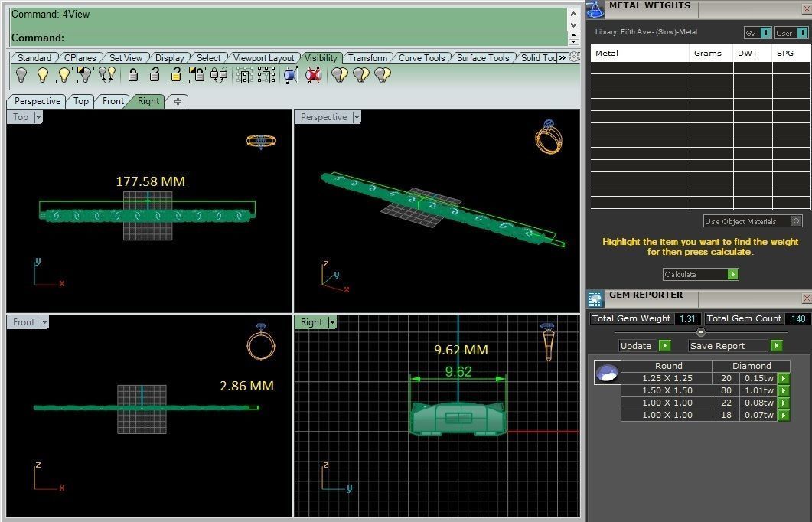
Task: Click the ring side icon in Right viewport
Action: [x=548, y=342]
